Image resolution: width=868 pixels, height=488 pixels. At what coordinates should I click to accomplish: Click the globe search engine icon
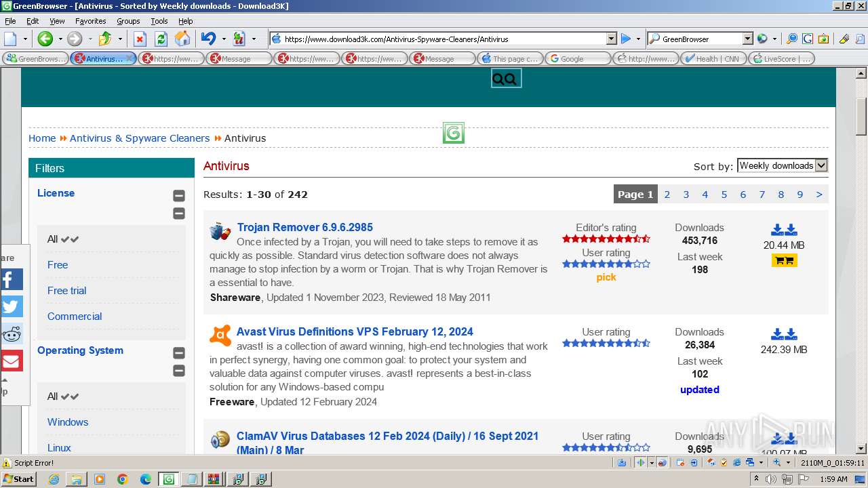(762, 39)
